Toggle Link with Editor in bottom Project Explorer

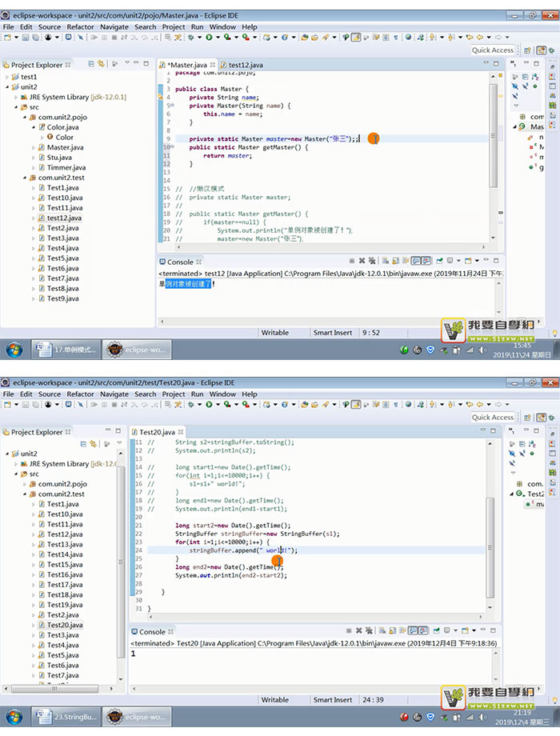point(94,443)
